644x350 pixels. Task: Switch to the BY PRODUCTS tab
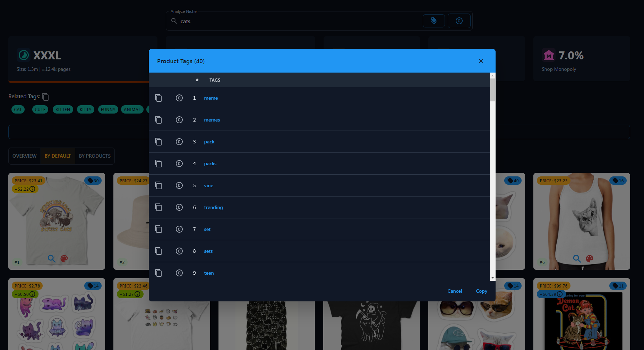tap(95, 156)
